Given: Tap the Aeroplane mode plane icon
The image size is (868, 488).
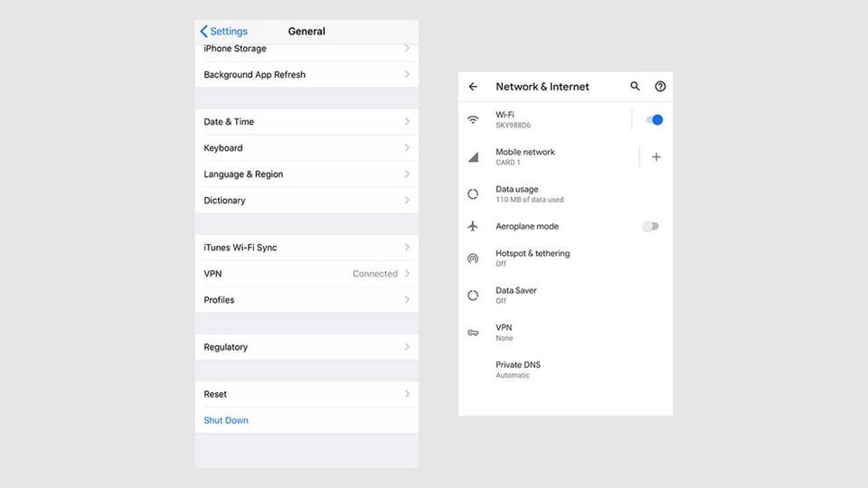Looking at the screenshot, I should click(473, 226).
